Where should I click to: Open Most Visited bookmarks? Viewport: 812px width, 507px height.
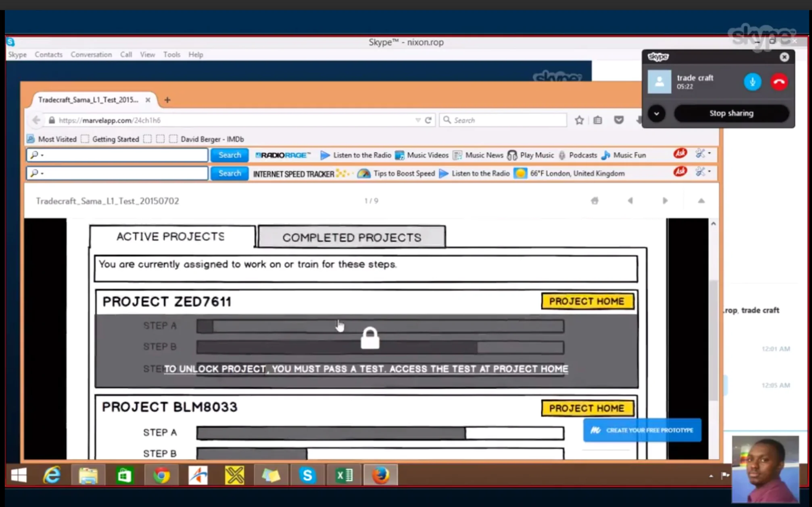point(52,139)
